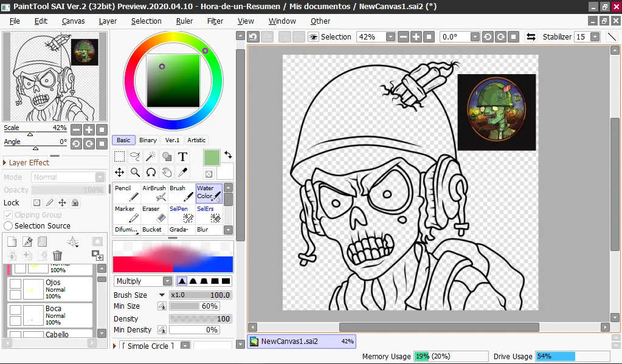Toggle lock transparency (checkerboard) button
622x364 pixels.
36,202
